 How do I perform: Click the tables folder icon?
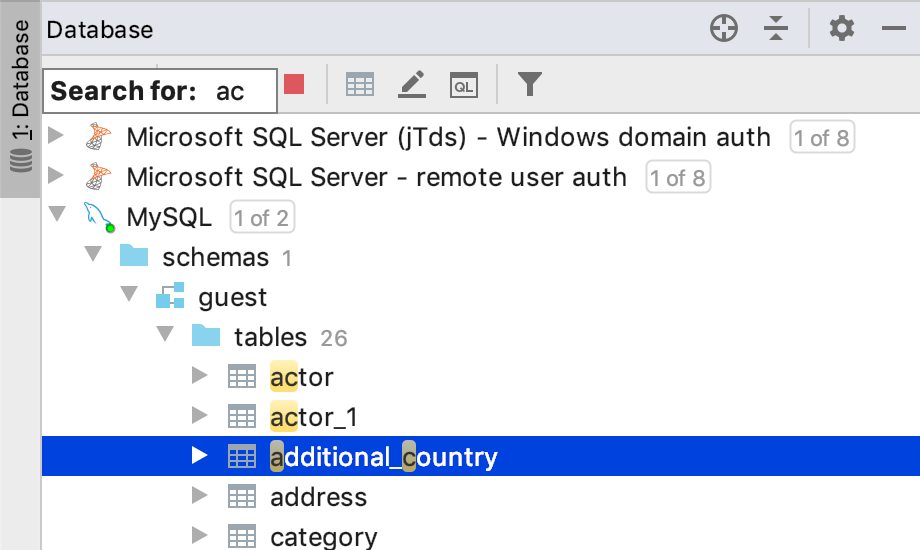(x=206, y=335)
